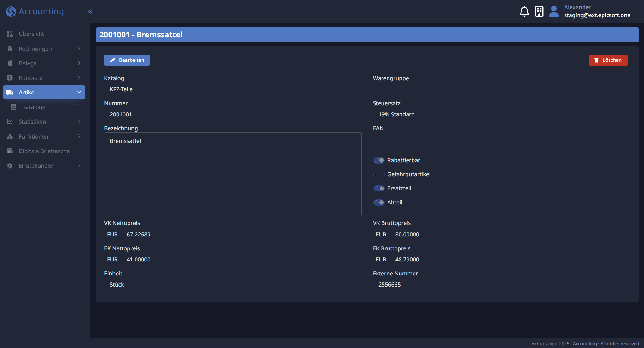This screenshot has width=644, height=348.
Task: Open the notifications bell
Action: pos(524,11)
